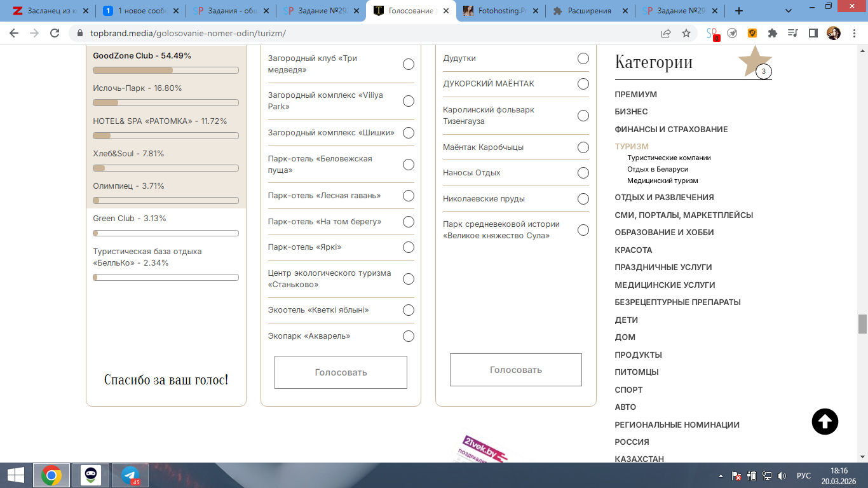Choose Парк-отель «Лесная гавань»
Screen dimensions: 868x488
tap(409, 196)
